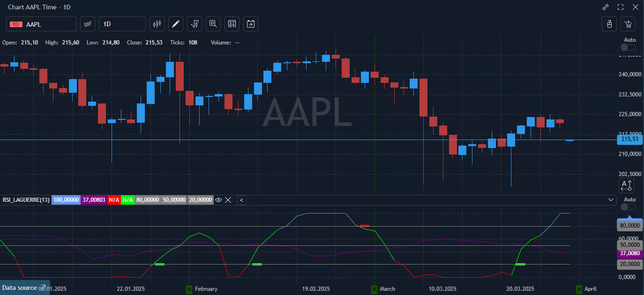
Task: Open the chart style candlestick icon
Action: click(x=157, y=24)
